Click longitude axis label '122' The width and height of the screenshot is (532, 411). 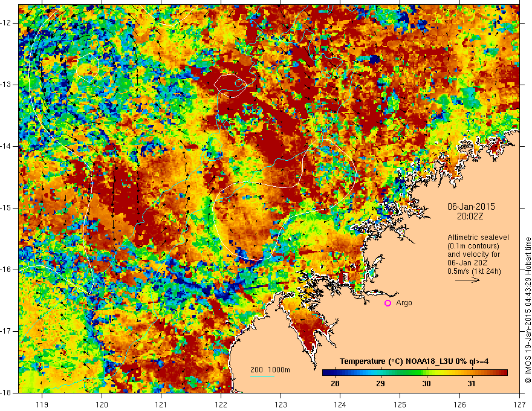click(x=221, y=404)
